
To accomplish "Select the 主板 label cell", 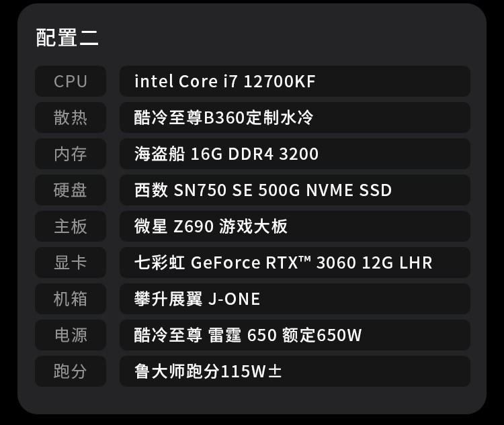I will pyautogui.click(x=71, y=226).
